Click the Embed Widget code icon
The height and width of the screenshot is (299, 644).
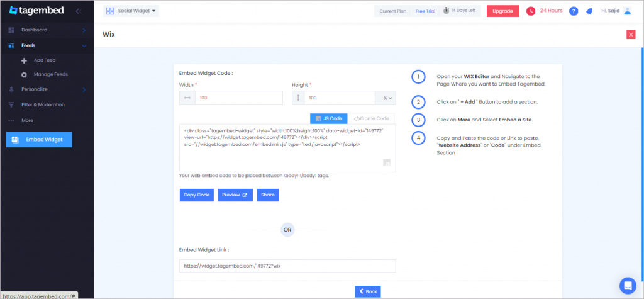click(x=14, y=139)
